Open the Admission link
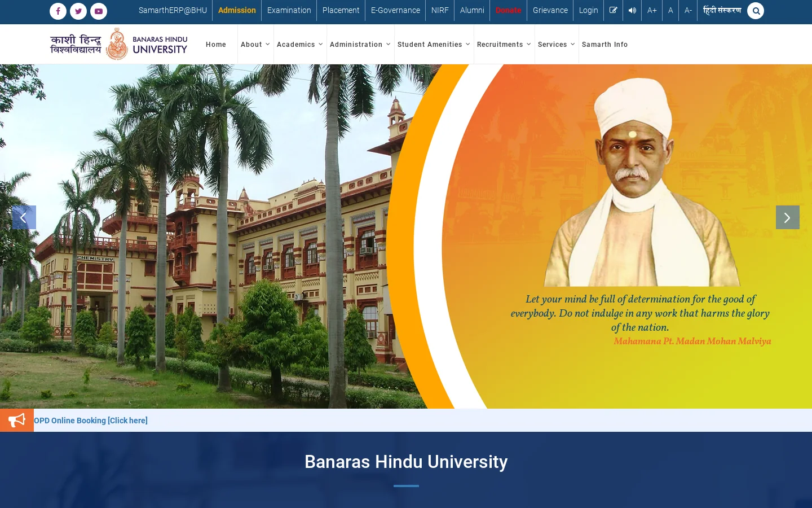Viewport: 812px width, 508px height. pos(237,10)
